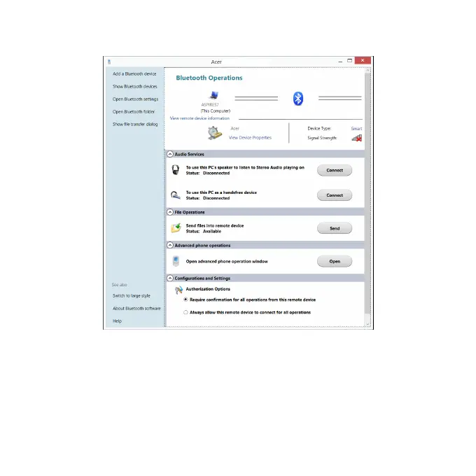The width and height of the screenshot is (476, 476).
Task: Click the scrollbar up arrow
Action: click(367, 70)
